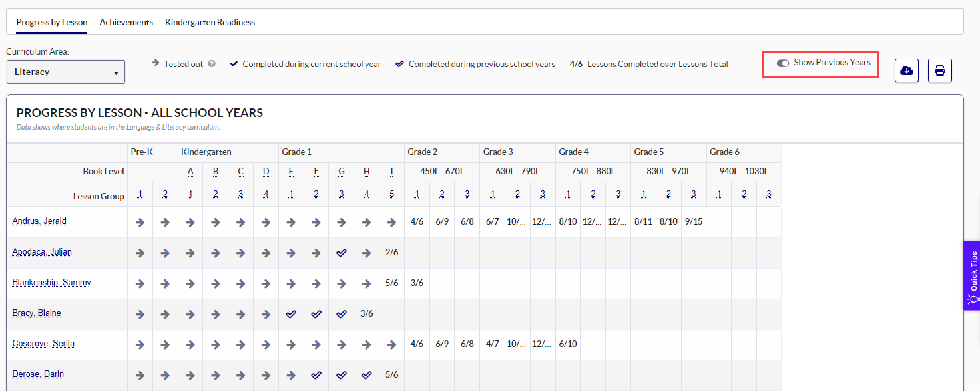Open the Curriculum Area Literacy dropdown
The image size is (980, 391).
tap(66, 72)
